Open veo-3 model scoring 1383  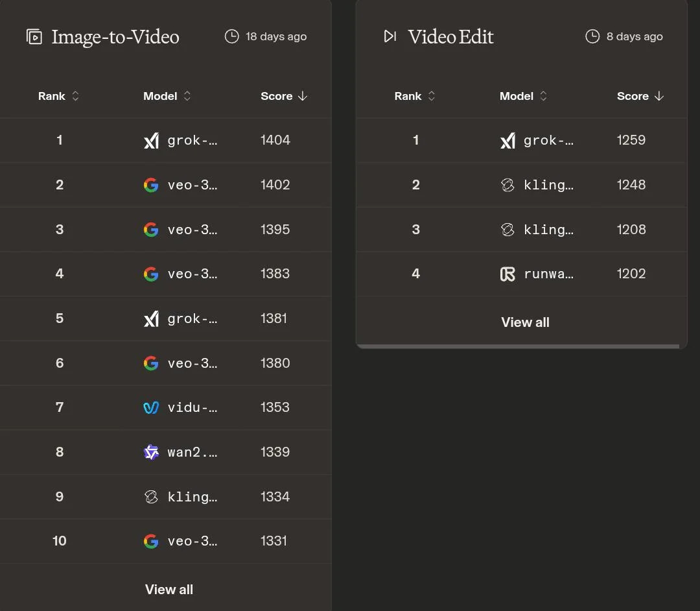click(x=192, y=274)
